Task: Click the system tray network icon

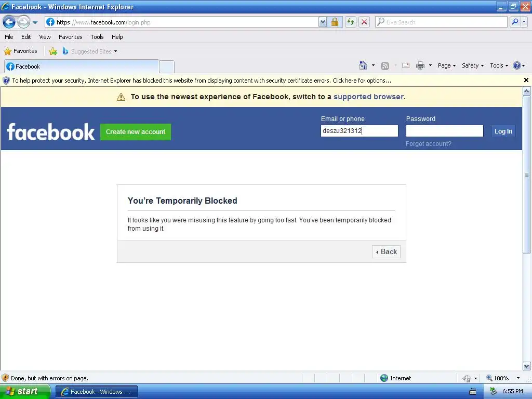Action: (x=493, y=392)
